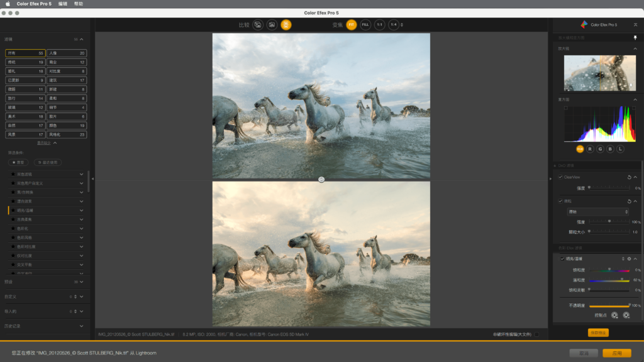Click the 取消 cancel button
Screen dimensions: 644x362
tap(584, 353)
